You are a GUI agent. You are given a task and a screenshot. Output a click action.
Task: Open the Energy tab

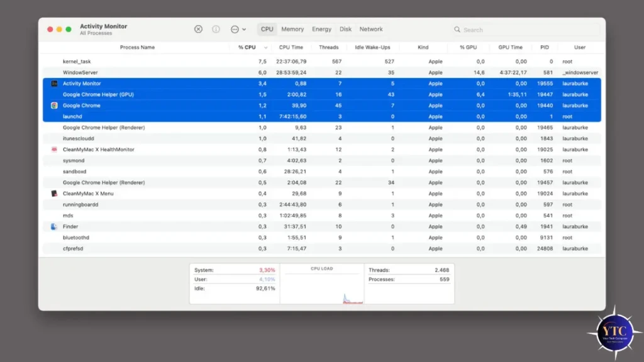[321, 29]
